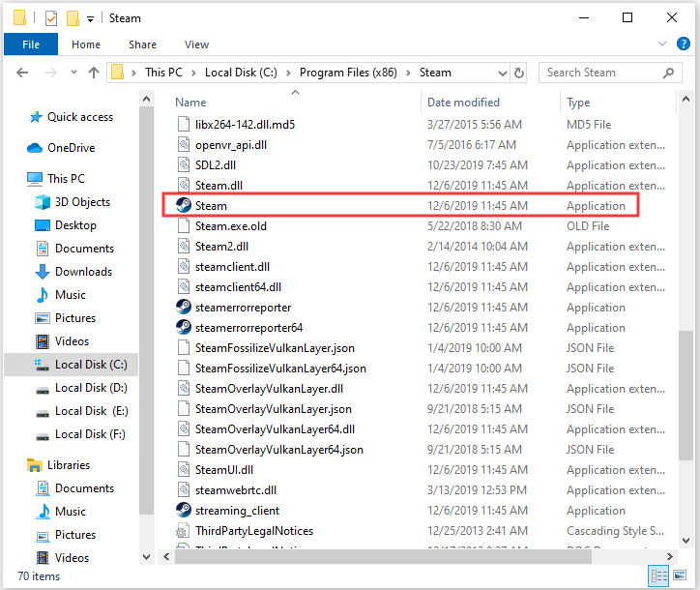Select the steamerrorreporter application icon

coord(184,307)
